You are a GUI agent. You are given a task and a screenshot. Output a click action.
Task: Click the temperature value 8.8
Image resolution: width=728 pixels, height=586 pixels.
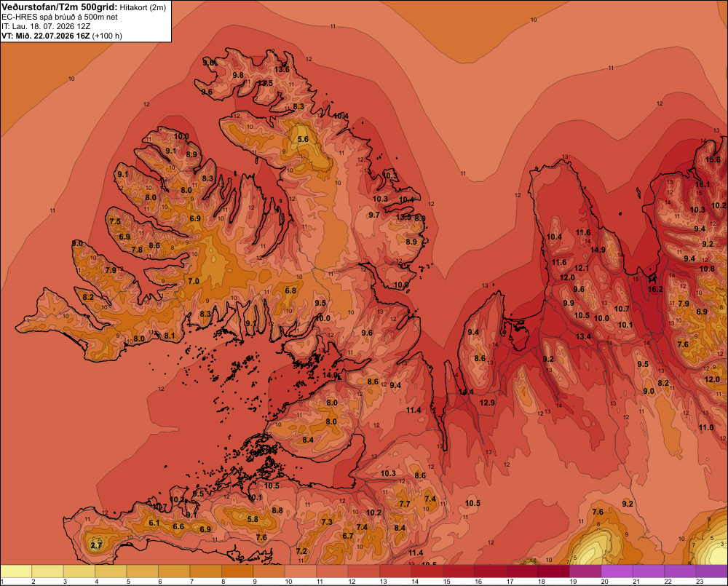click(277, 510)
